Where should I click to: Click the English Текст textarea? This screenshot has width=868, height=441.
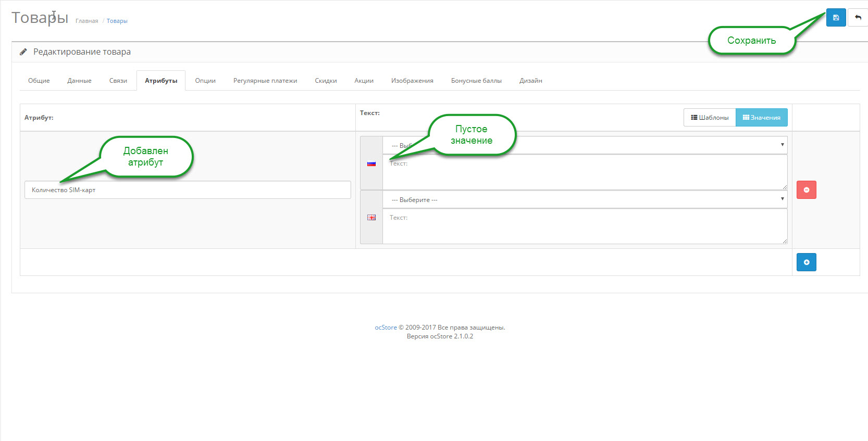point(585,226)
